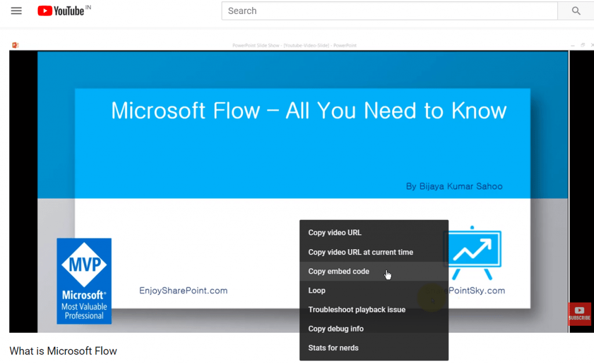The width and height of the screenshot is (594, 364).
Task: Select Copy embed code
Action: 374,271
